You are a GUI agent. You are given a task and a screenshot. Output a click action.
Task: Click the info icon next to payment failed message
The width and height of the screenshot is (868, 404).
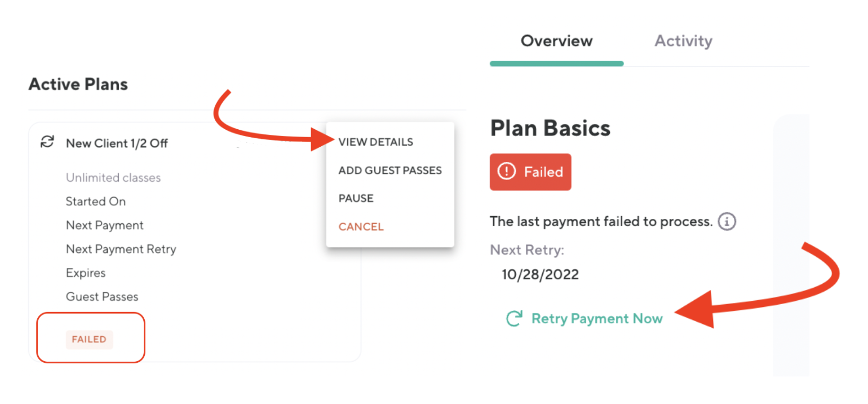(727, 221)
